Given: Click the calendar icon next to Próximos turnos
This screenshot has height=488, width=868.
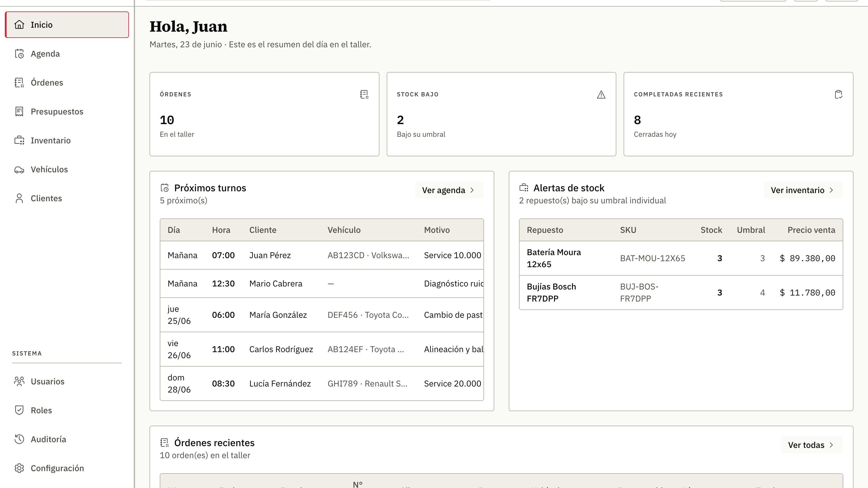Looking at the screenshot, I should click(165, 188).
